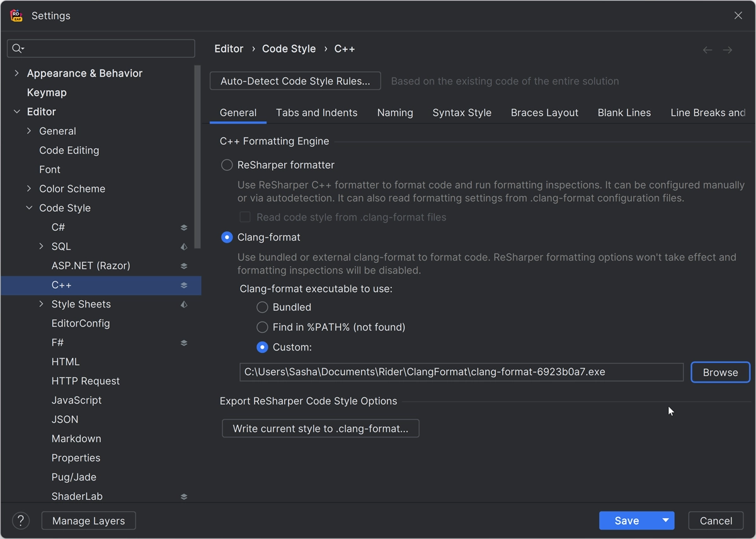This screenshot has width=756, height=539.
Task: Click the clang-format executable path field
Action: [461, 372]
